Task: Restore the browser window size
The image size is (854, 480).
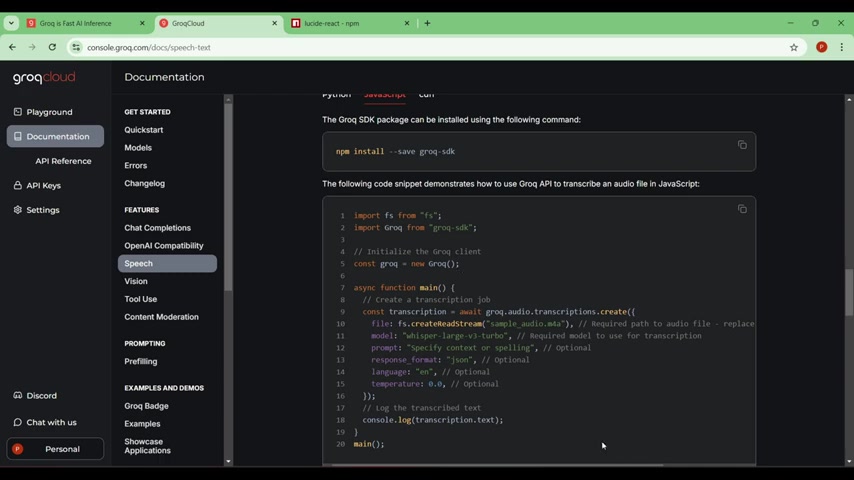Action: (x=815, y=23)
